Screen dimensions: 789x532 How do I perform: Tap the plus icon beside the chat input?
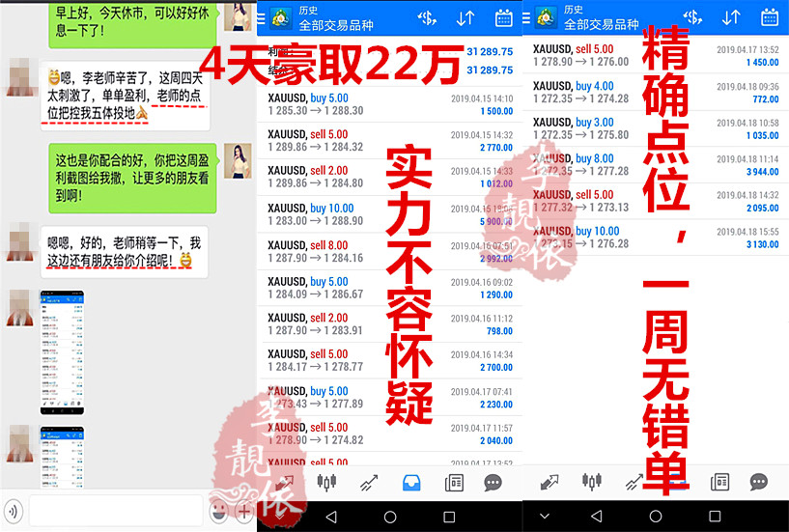pyautogui.click(x=244, y=512)
